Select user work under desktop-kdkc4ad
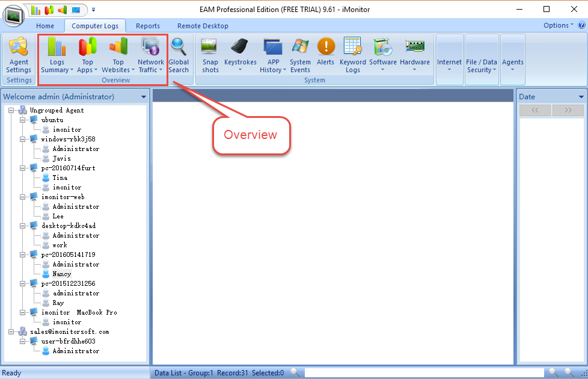The width and height of the screenshot is (588, 379). point(60,245)
